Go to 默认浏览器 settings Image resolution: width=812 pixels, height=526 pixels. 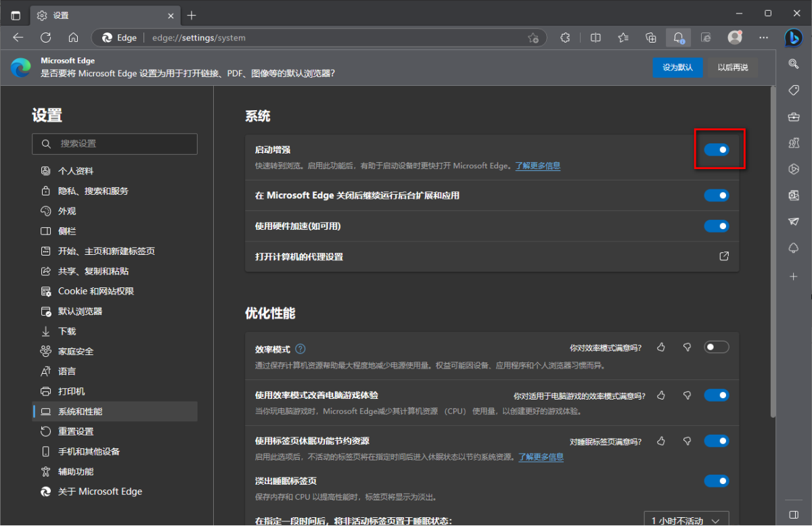[x=114, y=311]
